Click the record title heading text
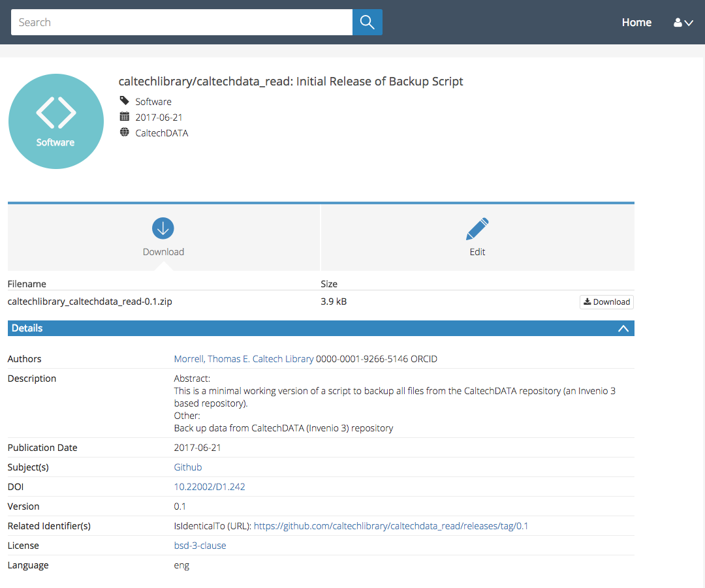Image resolution: width=705 pixels, height=588 pixels. (291, 82)
